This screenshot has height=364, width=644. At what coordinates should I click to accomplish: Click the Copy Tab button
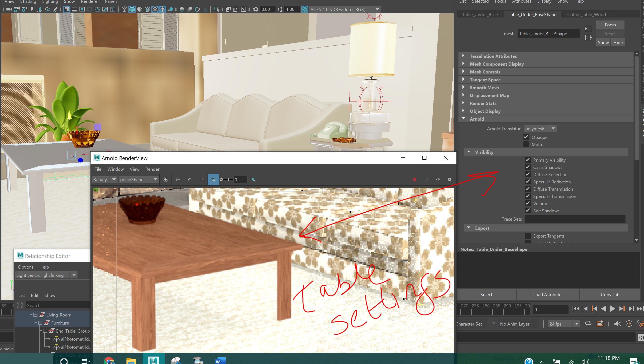(610, 295)
